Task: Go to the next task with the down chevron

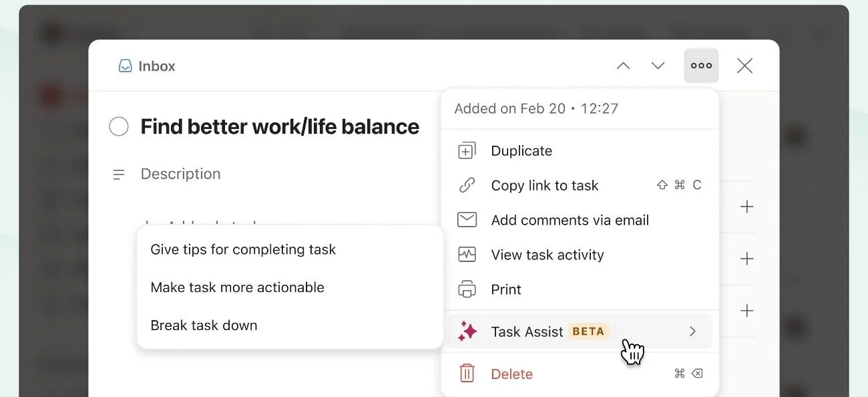Action: pos(658,65)
